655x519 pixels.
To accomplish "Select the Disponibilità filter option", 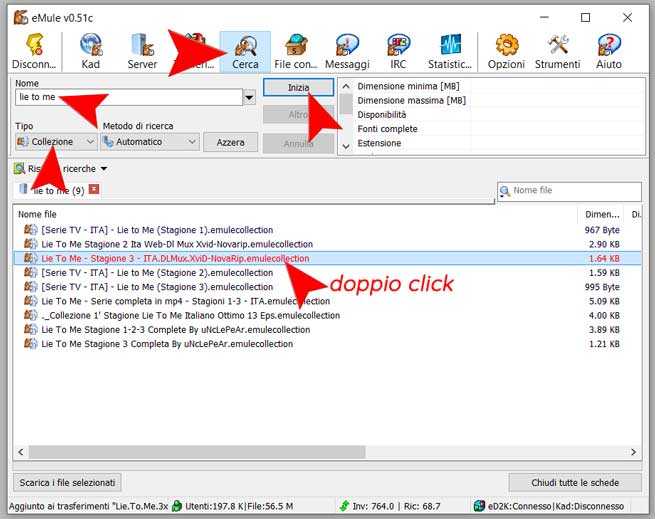I will click(382, 114).
